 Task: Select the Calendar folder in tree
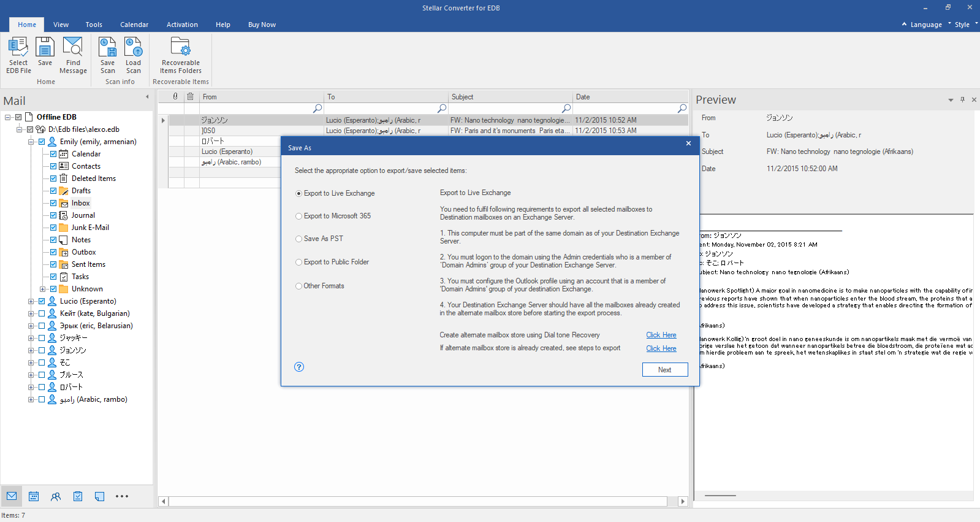(86, 154)
